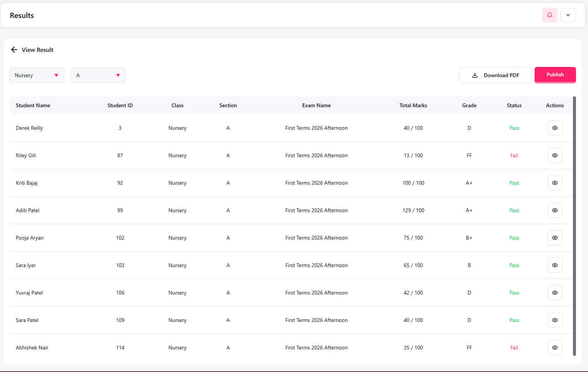This screenshot has height=372, width=588.
Task: Click the Total Marks column header
Action: point(413,105)
